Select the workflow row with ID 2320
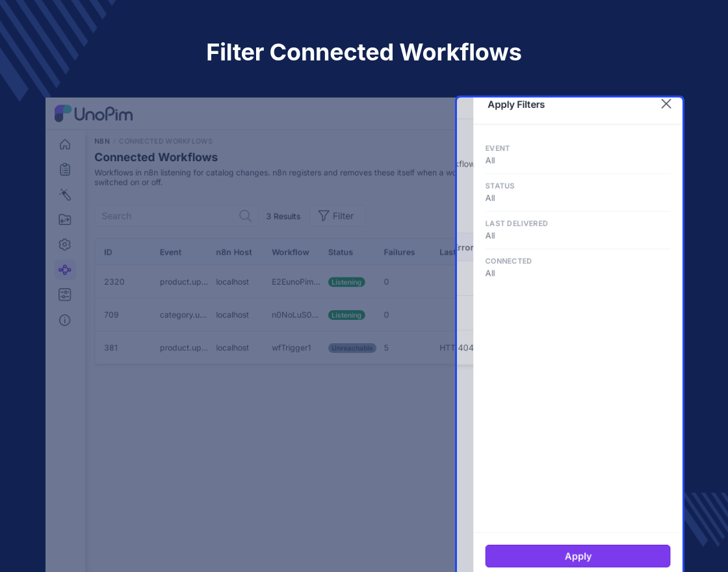This screenshot has width=728, height=572. [276, 282]
